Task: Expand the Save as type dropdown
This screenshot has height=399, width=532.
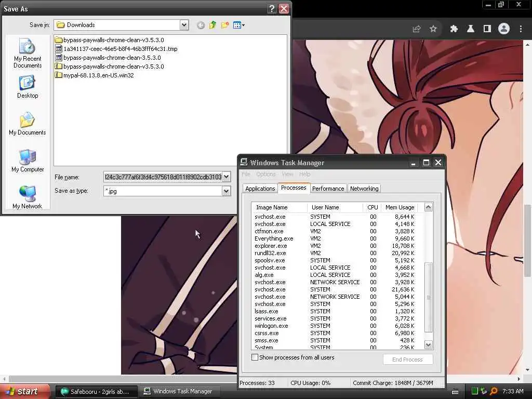Action: [x=227, y=191]
